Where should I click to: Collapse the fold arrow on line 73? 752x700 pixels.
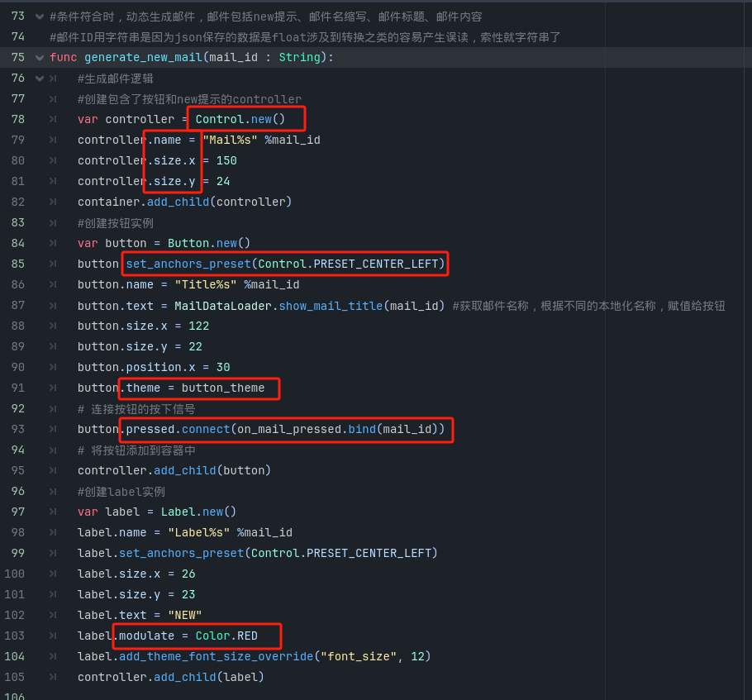(40, 17)
